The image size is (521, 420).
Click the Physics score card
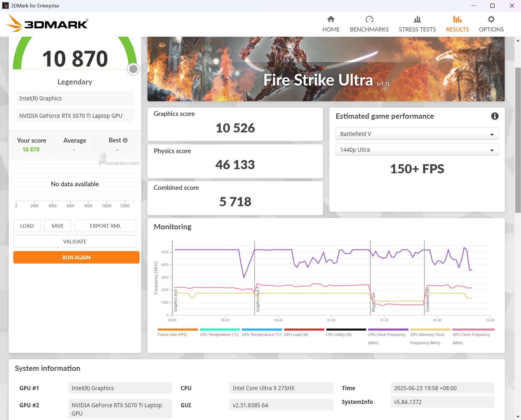pyautogui.click(x=235, y=161)
